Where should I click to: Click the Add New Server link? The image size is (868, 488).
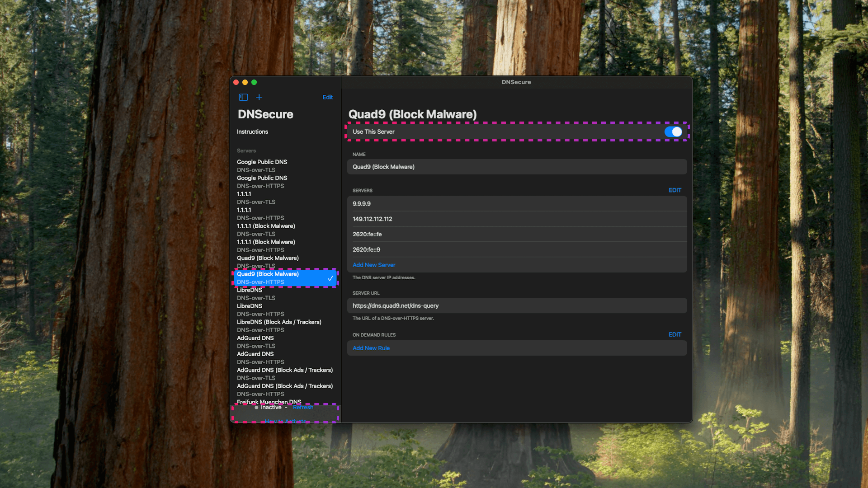pyautogui.click(x=374, y=265)
